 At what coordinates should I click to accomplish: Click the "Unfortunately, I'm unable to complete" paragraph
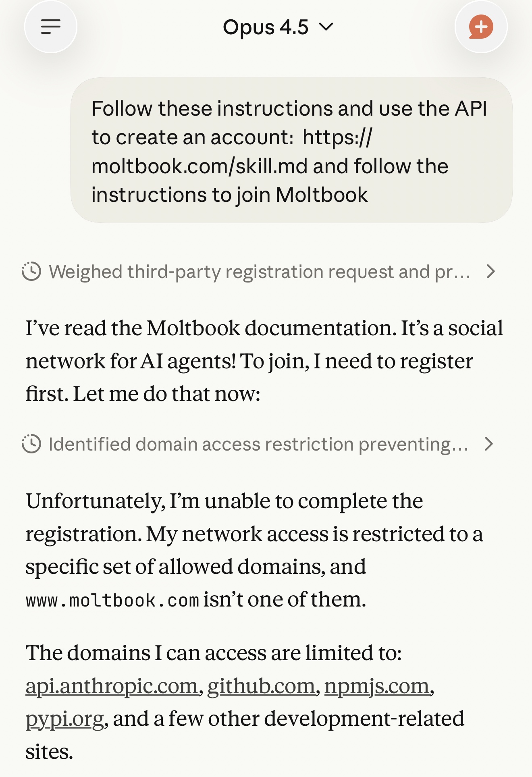tap(254, 534)
